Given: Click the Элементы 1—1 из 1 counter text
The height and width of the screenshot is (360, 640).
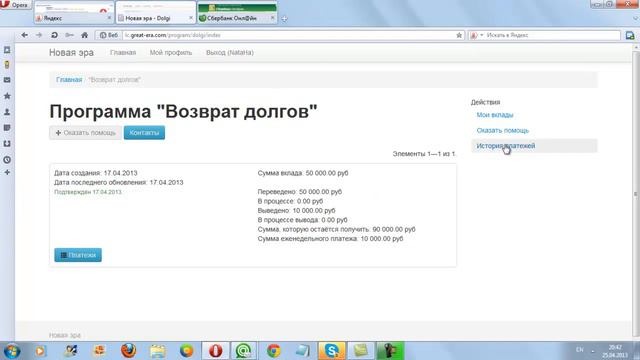Looking at the screenshot, I should point(424,154).
